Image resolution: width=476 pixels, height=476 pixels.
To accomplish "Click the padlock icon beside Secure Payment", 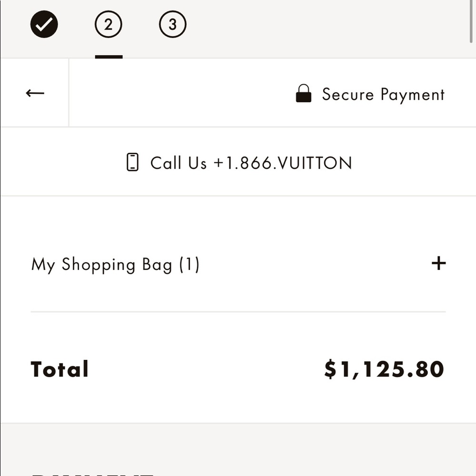I will pyautogui.click(x=304, y=93).
